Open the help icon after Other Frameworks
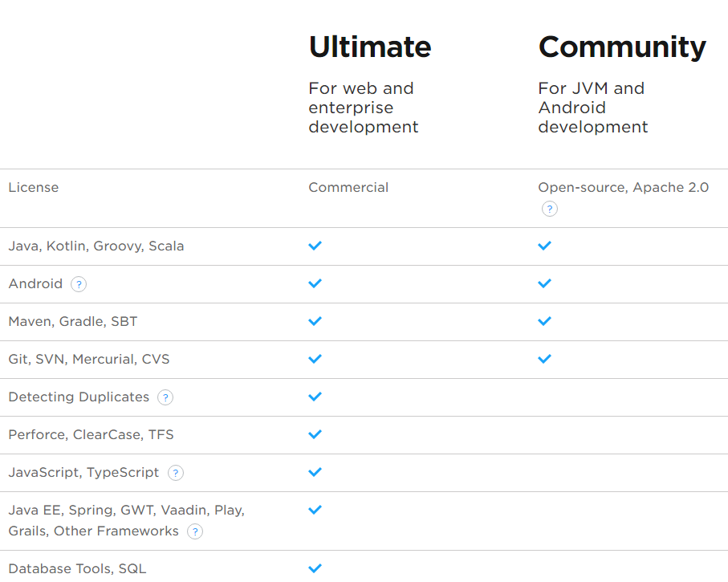728x582 pixels. tap(195, 531)
